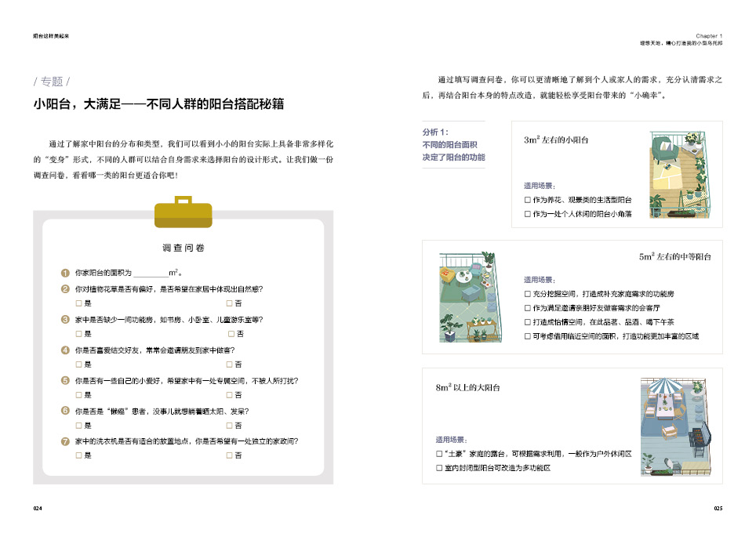Tick 室内封闭型阳台 checkbox
Screen dimensions: 756x533
click(439, 467)
